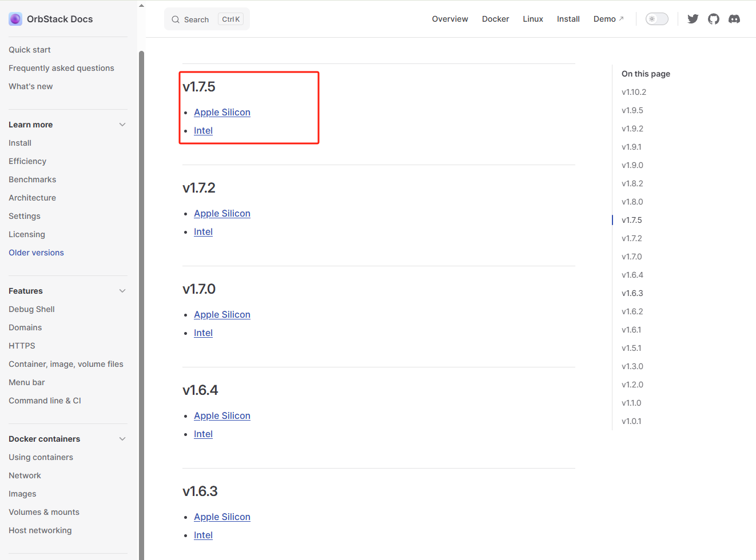
Task: Jump to v1.0.1 in page outline
Action: tap(631, 421)
